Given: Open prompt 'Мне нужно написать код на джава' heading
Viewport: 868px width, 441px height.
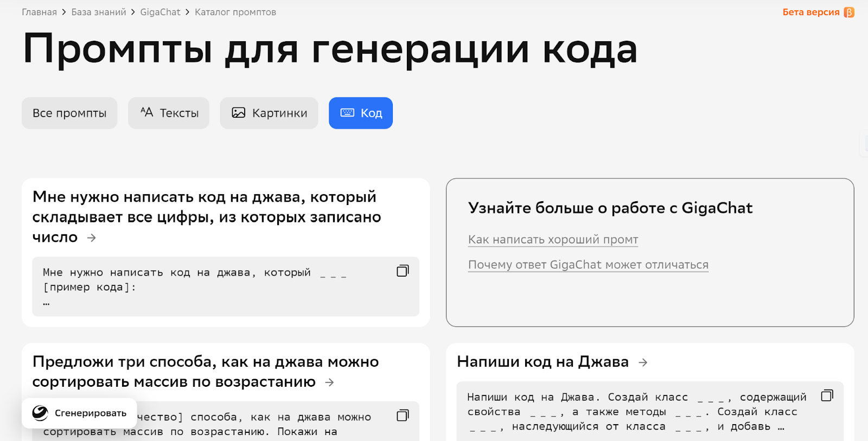Looking at the screenshot, I should [207, 217].
